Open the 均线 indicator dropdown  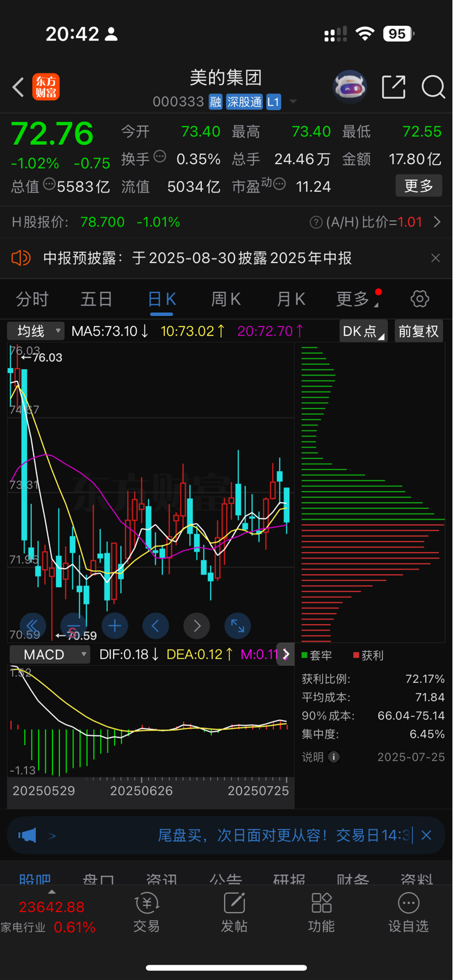tap(35, 331)
